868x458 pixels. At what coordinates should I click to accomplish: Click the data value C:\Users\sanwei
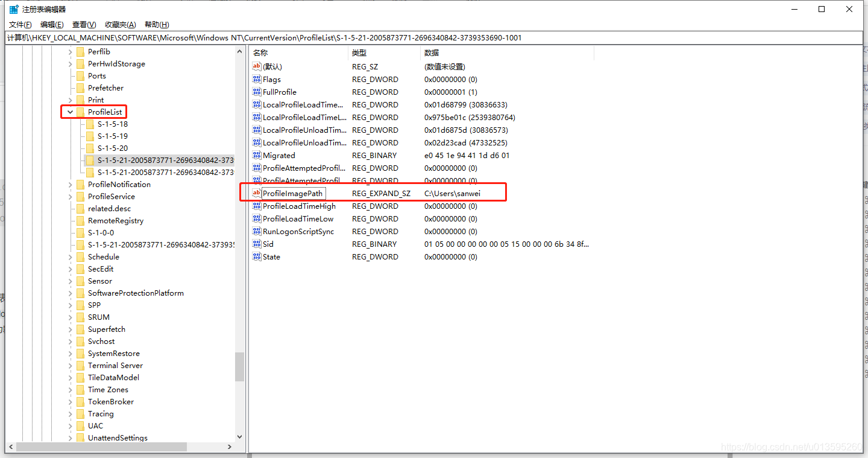pos(453,193)
